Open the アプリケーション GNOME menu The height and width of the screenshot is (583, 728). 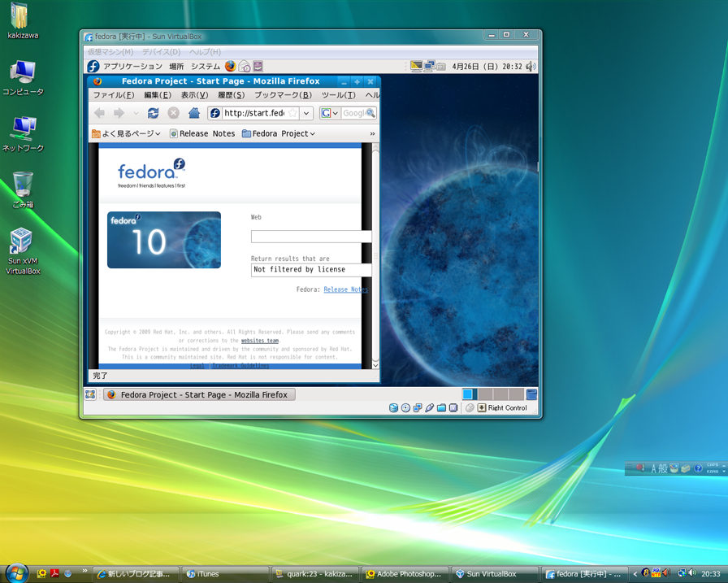click(x=132, y=67)
